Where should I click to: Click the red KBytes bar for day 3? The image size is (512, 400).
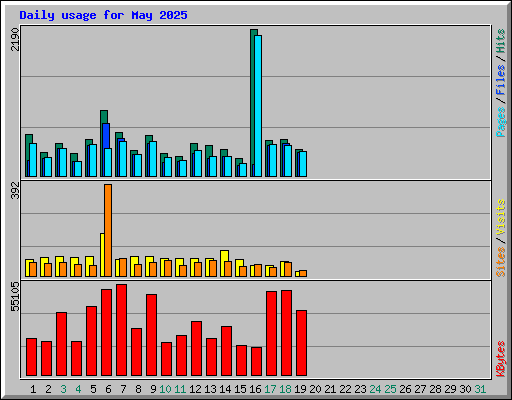pos(61,344)
